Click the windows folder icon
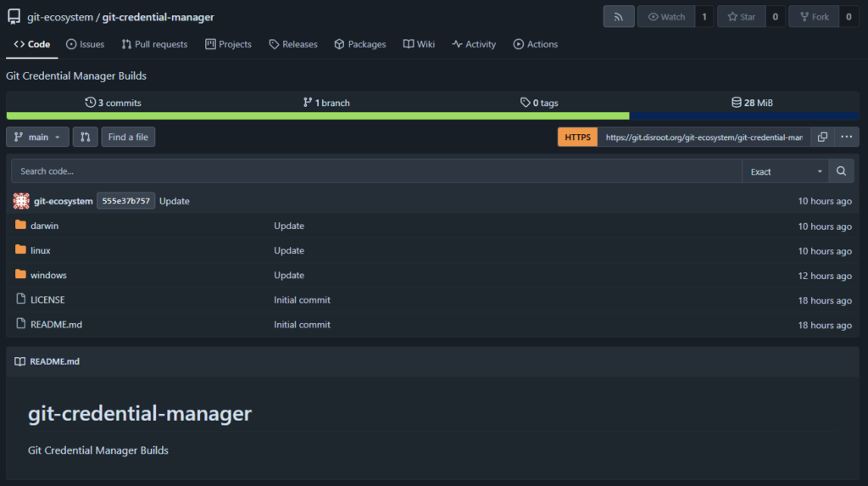This screenshot has width=868, height=486. (x=20, y=274)
